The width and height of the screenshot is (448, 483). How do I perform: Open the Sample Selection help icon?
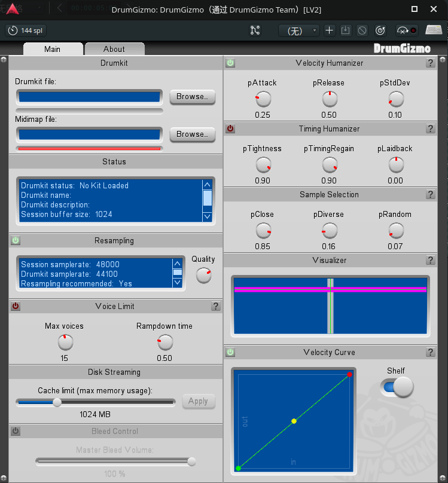pyautogui.click(x=431, y=194)
